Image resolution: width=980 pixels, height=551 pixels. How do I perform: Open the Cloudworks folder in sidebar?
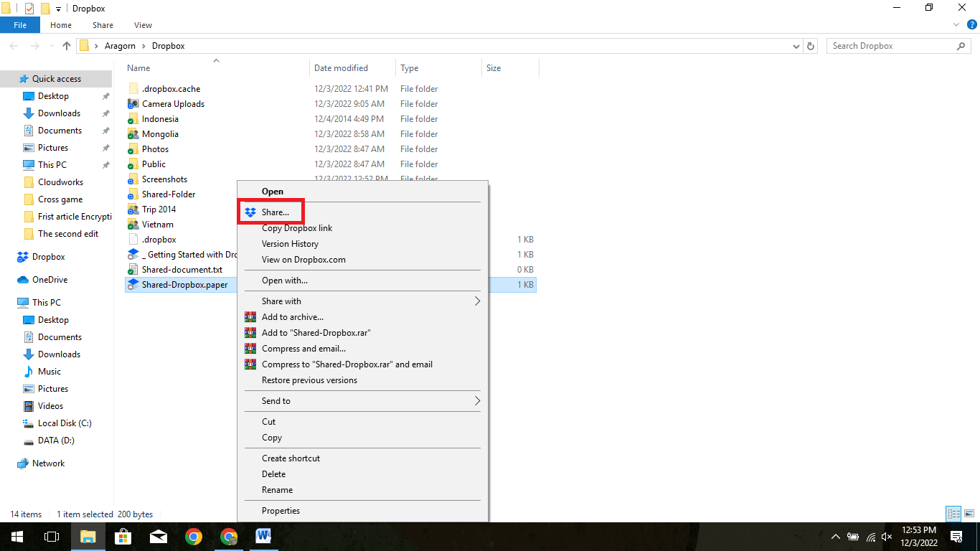60,182
